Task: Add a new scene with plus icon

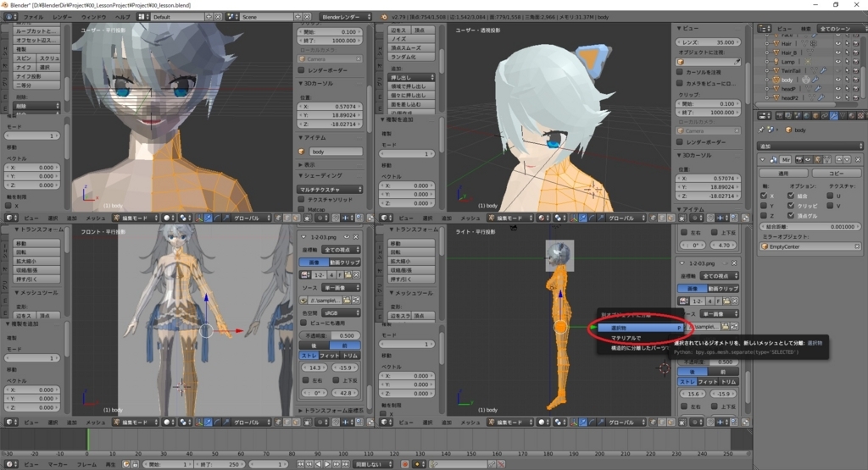Action: (x=298, y=17)
